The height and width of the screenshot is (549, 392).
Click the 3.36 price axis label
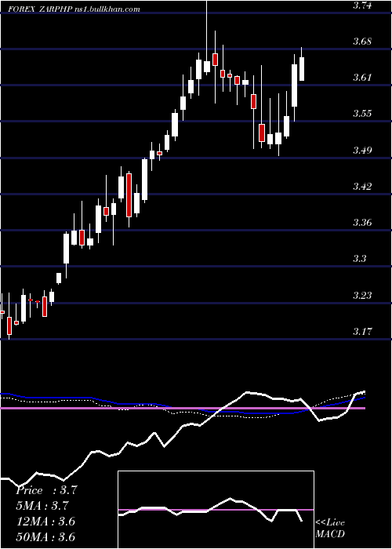(x=362, y=222)
